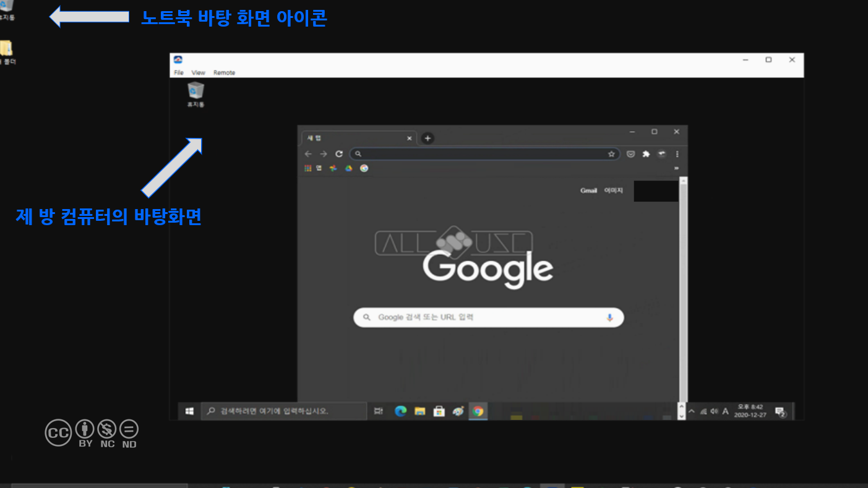This screenshot has width=868, height=488.
Task: Open the Google G bookmark
Action: point(364,168)
